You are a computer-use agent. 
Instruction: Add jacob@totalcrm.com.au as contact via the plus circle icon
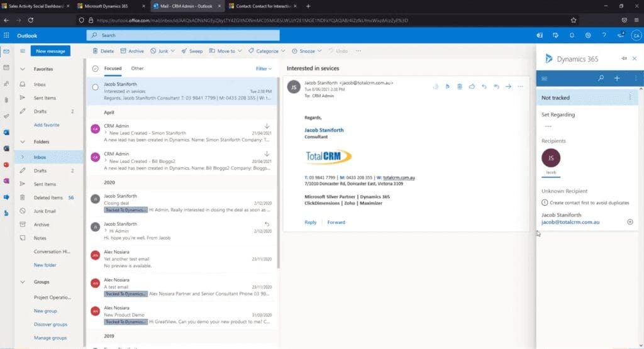click(x=630, y=222)
